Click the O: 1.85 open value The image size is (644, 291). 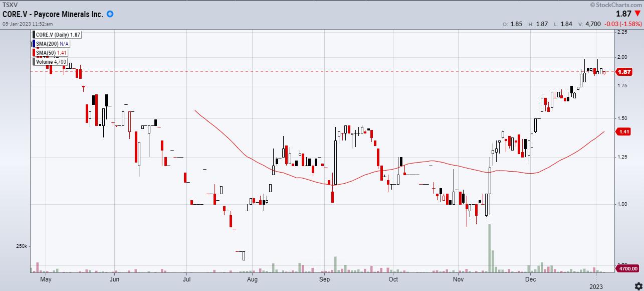(513, 24)
